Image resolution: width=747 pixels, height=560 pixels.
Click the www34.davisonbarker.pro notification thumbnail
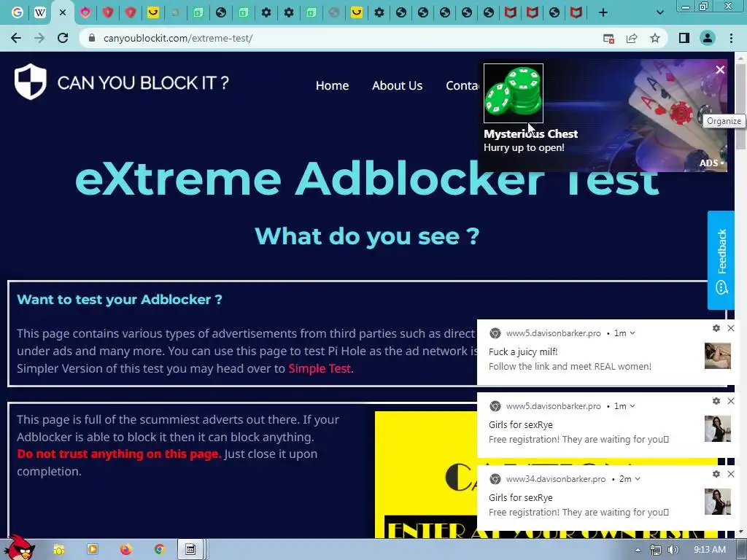tap(718, 502)
